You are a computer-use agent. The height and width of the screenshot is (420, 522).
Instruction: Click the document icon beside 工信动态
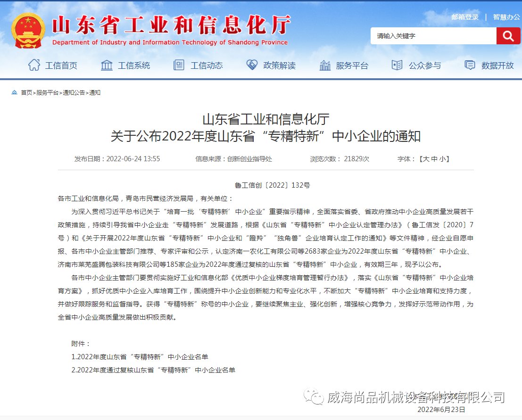click(x=179, y=65)
